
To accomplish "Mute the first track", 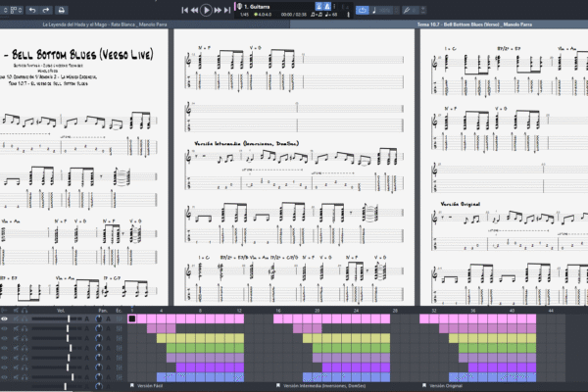I will [x=16, y=318].
